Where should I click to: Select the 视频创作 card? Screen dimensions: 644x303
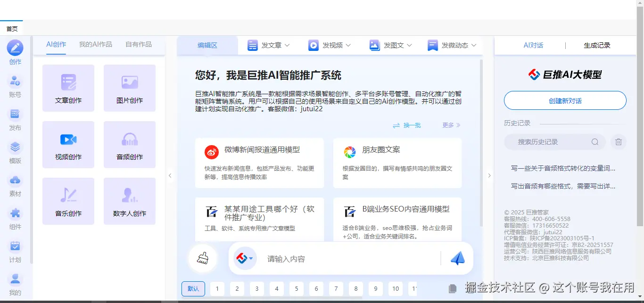tap(68, 145)
